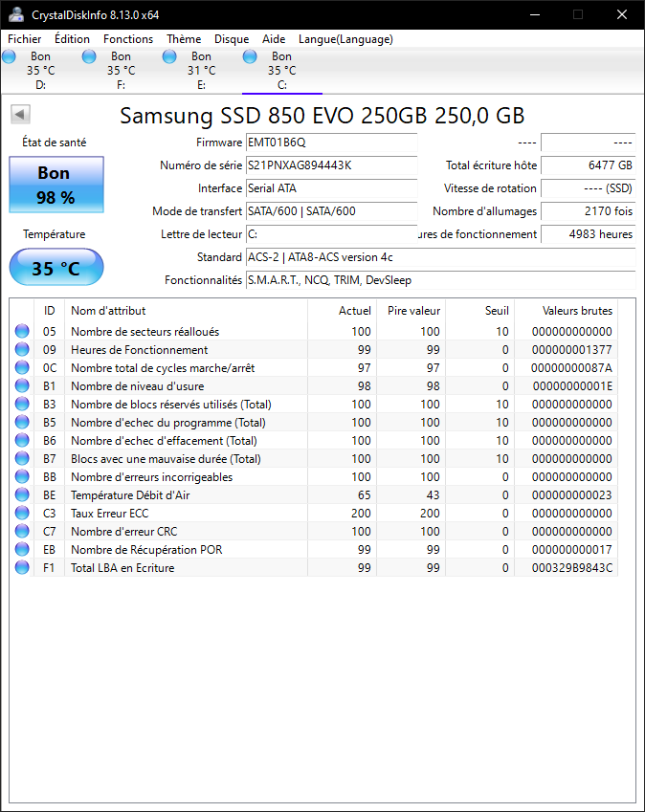Image resolution: width=645 pixels, height=812 pixels.
Task: Click the Standard field ACS-2
Action: (440, 257)
